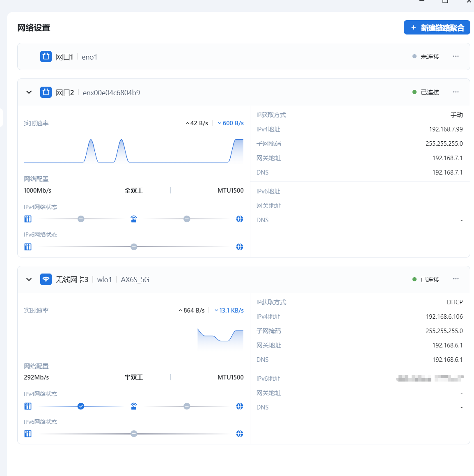Click the 864 B/s upload rate
Screen dimensions: 474x476
[192, 310]
